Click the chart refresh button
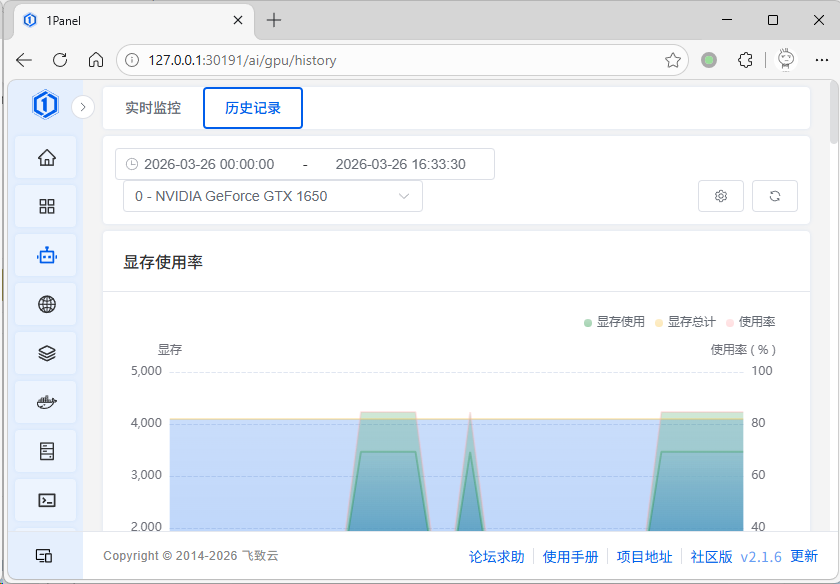840x584 pixels. click(774, 196)
